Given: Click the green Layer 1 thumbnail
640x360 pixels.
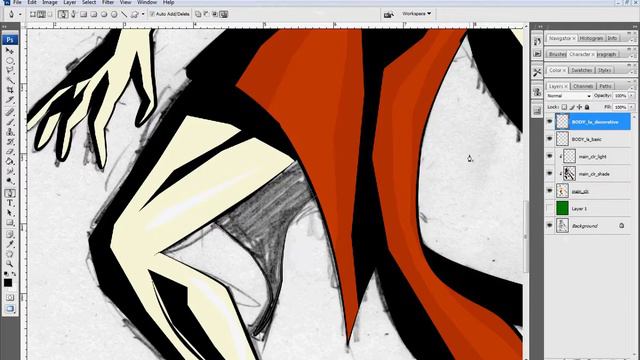Looking at the screenshot, I should [x=562, y=208].
